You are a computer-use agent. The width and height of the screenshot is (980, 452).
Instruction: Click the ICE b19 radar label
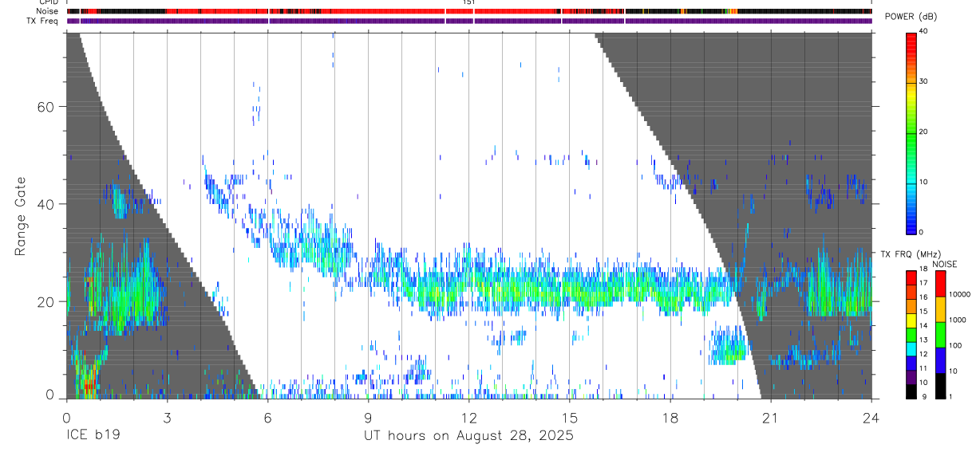tap(92, 436)
